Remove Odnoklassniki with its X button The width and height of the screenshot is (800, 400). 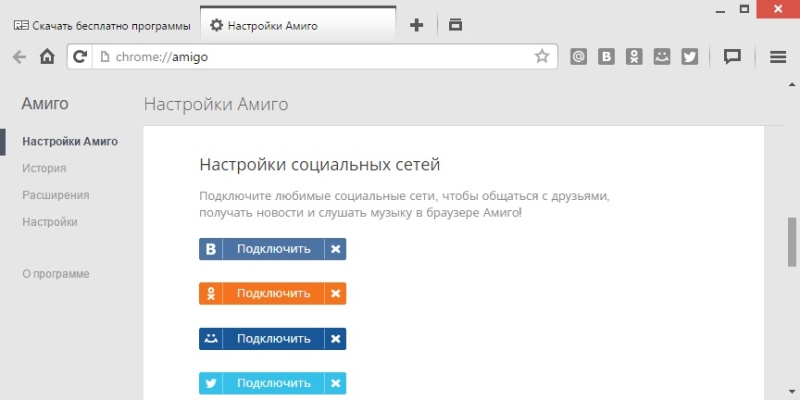coord(335,293)
